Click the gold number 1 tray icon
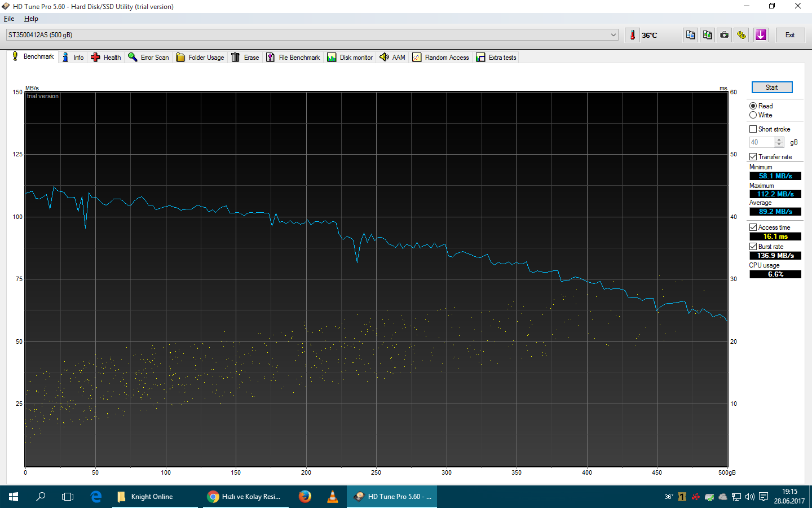The width and height of the screenshot is (812, 508). coord(682,497)
